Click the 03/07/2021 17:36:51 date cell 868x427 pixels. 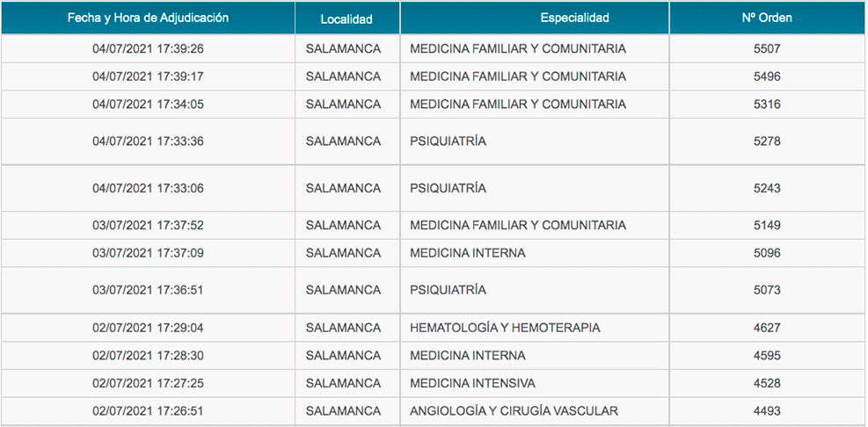(x=148, y=290)
